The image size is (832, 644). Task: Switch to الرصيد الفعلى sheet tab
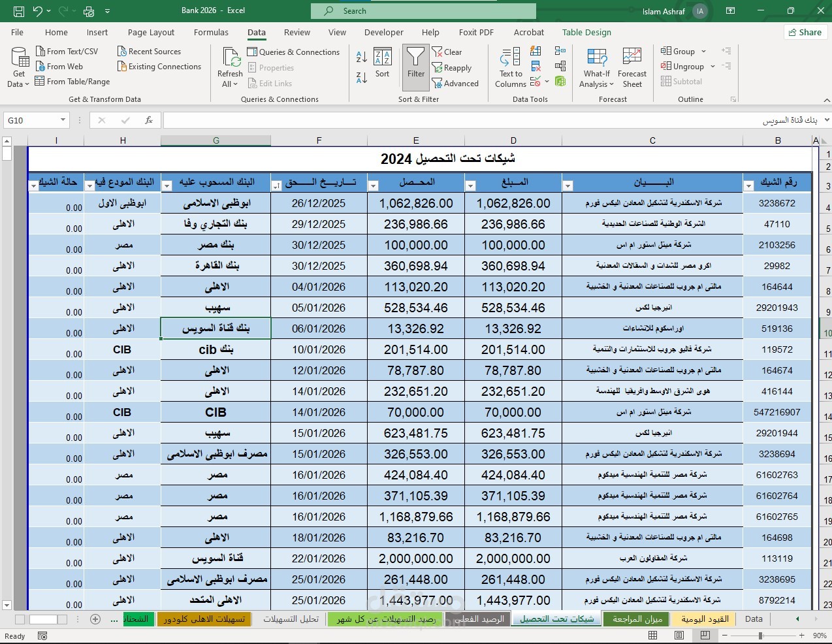pyautogui.click(x=479, y=619)
